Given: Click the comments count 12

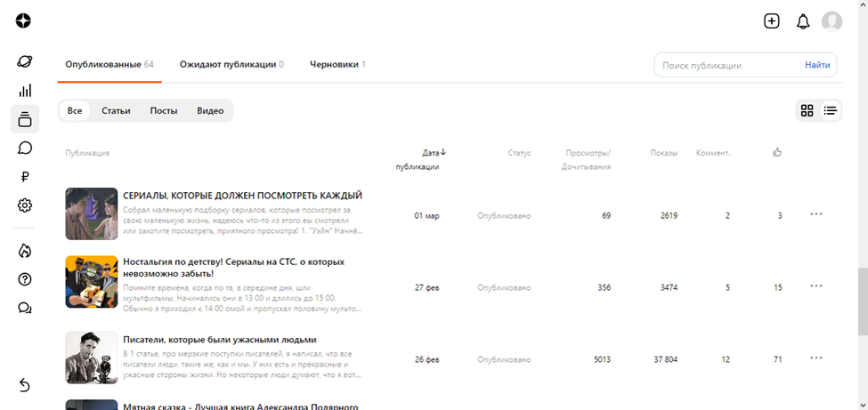Looking at the screenshot, I should click(726, 359).
